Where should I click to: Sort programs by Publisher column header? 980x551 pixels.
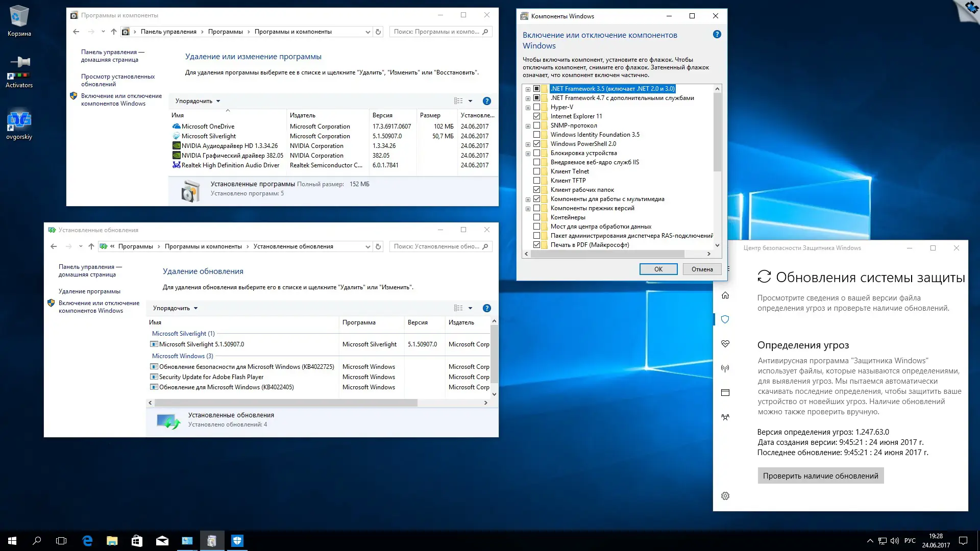(303, 115)
